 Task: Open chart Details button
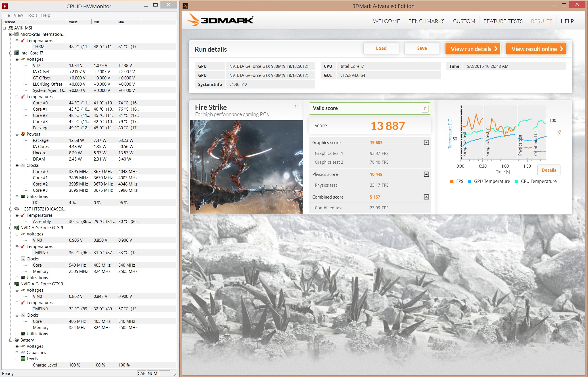[549, 170]
